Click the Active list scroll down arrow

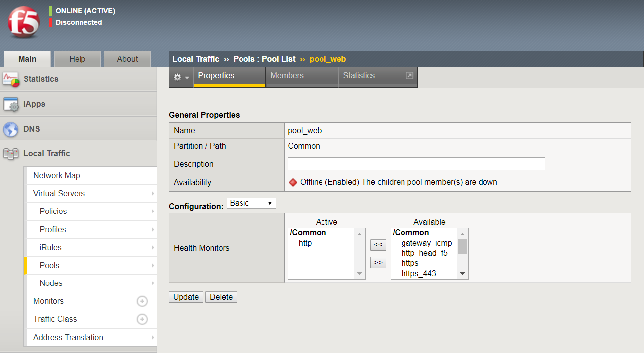[359, 274]
